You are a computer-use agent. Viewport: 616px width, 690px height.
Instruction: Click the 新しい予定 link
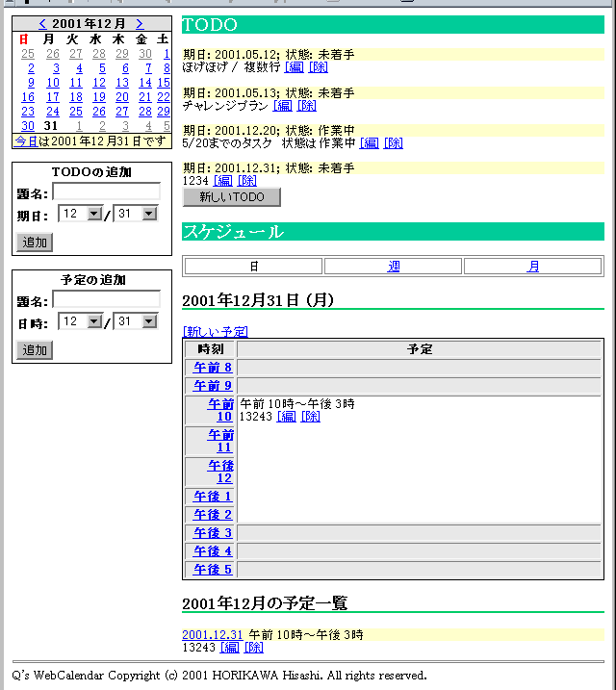click(216, 332)
